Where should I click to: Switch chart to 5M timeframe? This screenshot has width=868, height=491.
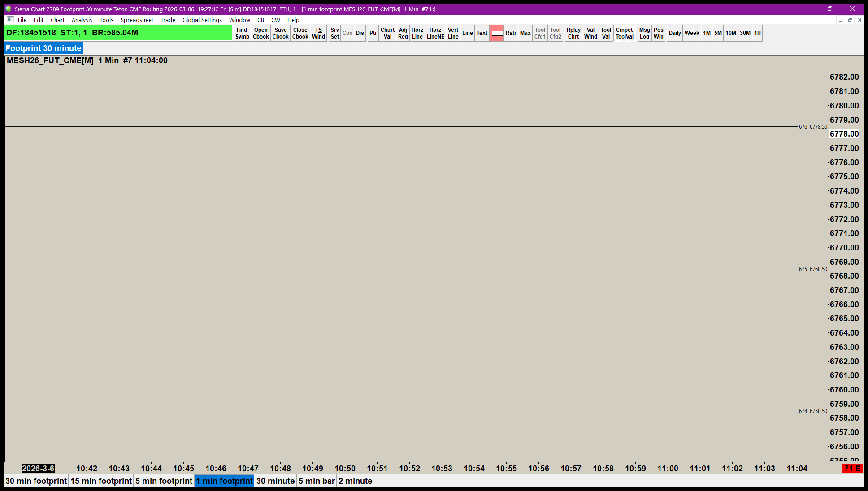click(718, 33)
